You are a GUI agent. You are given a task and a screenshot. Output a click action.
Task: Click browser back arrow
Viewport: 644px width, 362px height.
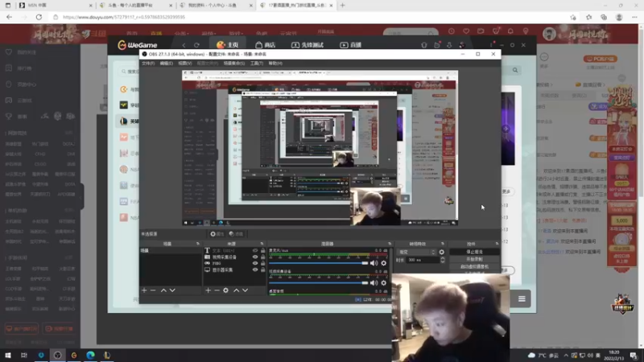point(9,17)
